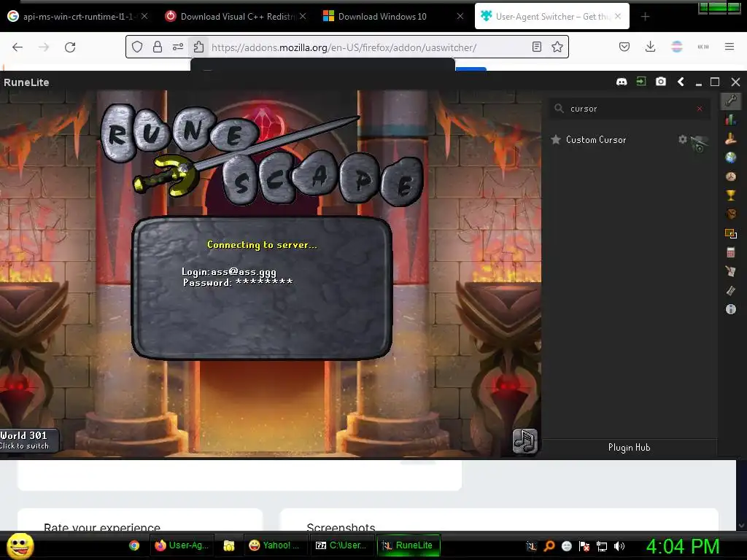The width and height of the screenshot is (747, 560).
Task: Switch to 7-Zip C:\User... taskbar item
Action: (341, 545)
